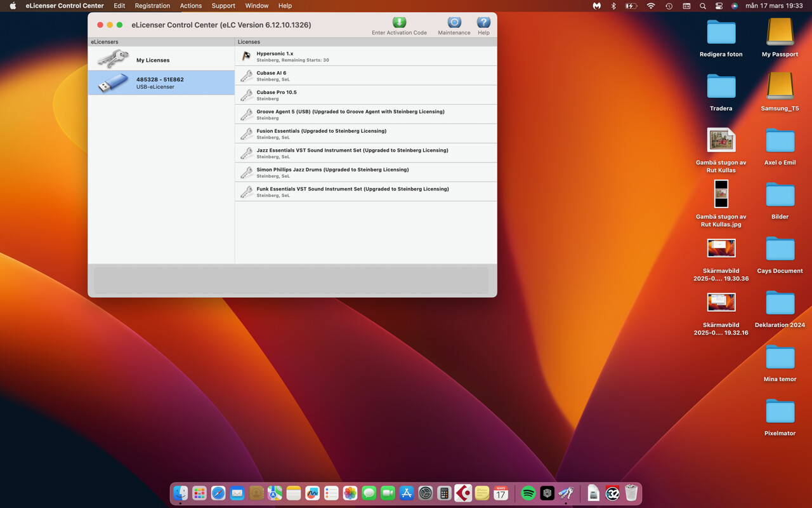Open Control Center in the menu bar
The image size is (812, 508).
tap(719, 6)
